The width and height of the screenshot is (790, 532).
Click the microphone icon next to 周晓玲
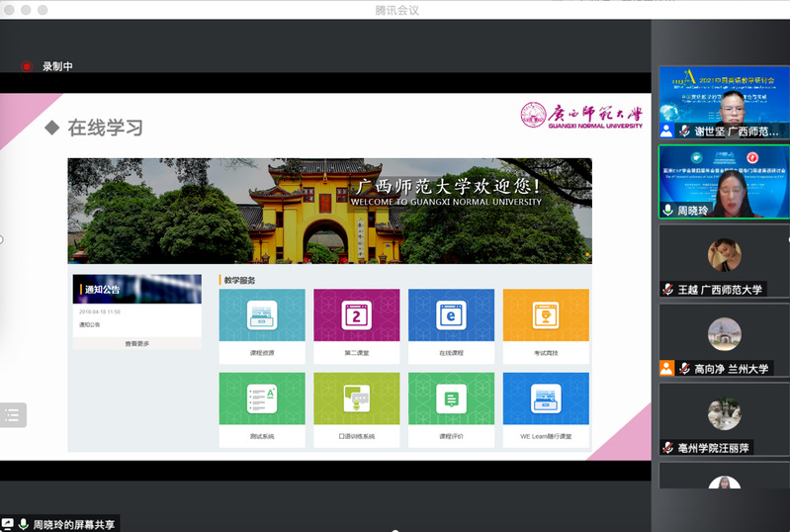coord(668,210)
